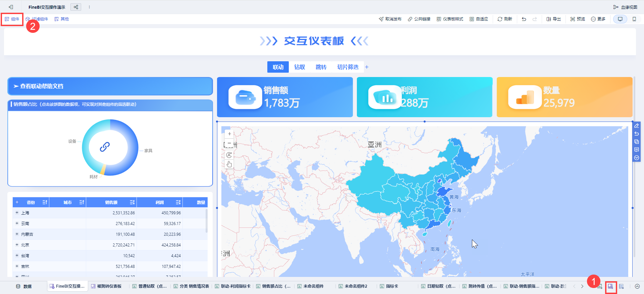Click the redo arrow icon
Viewport: 644px width, 294px height.
(535, 19)
